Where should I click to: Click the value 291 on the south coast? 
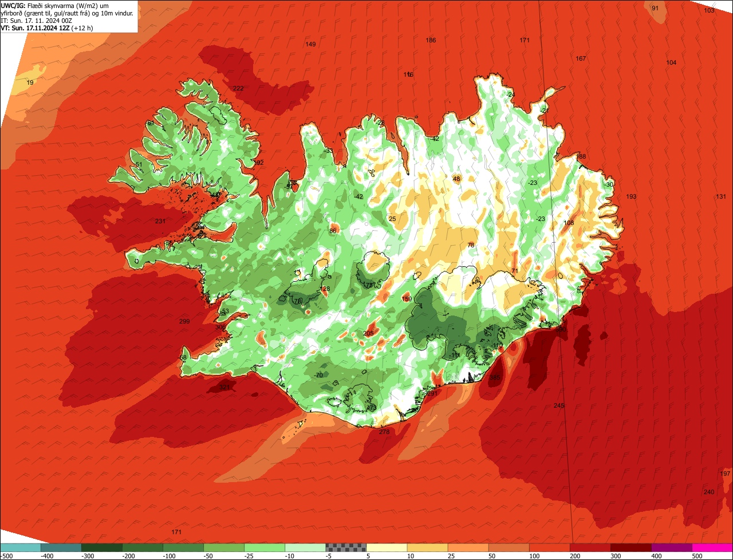[x=432, y=394]
